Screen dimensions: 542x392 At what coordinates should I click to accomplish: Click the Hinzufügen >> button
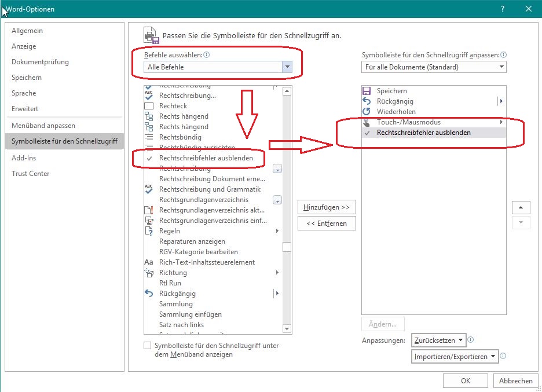pyautogui.click(x=327, y=207)
